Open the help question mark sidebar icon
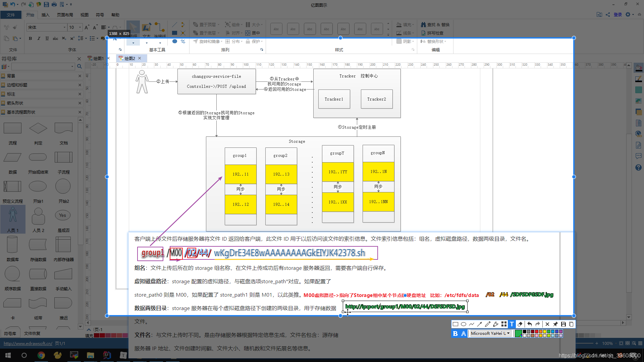This screenshot has height=362, width=644. click(x=638, y=167)
